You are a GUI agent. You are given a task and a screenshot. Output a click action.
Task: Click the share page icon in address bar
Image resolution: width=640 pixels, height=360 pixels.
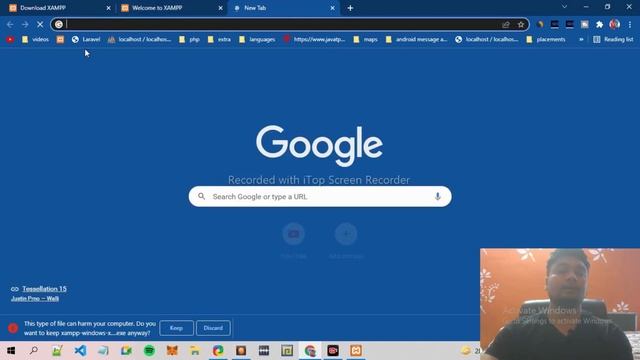coord(506,24)
